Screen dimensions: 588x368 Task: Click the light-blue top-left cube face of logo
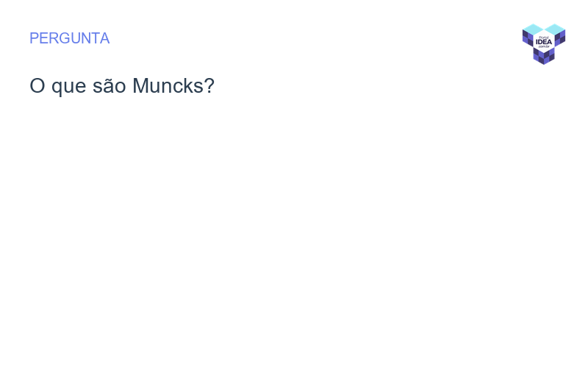click(533, 29)
